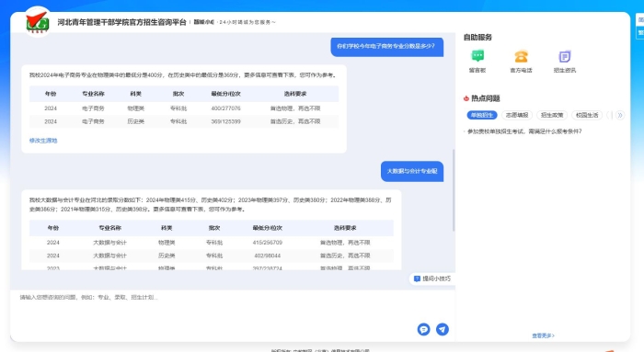Screen dimensions: 644x352
Task: Click the platform title 河北青年管理干部学院官方招生咨询平台
Action: 122,22
